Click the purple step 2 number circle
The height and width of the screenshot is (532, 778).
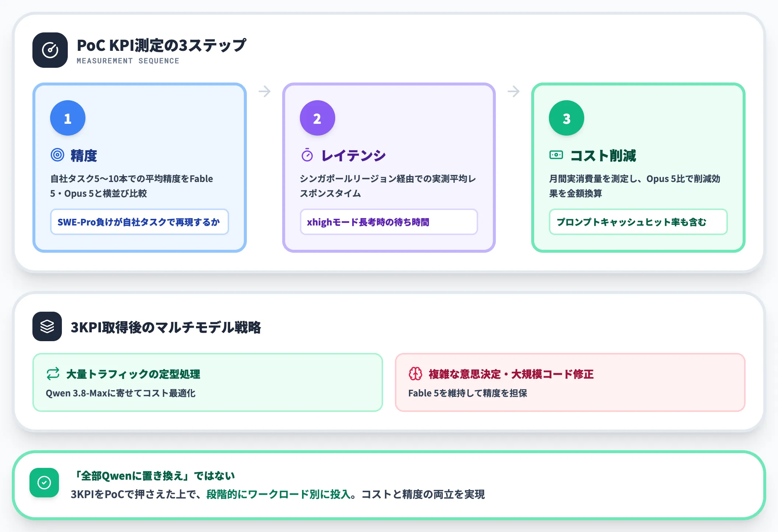tap(317, 118)
